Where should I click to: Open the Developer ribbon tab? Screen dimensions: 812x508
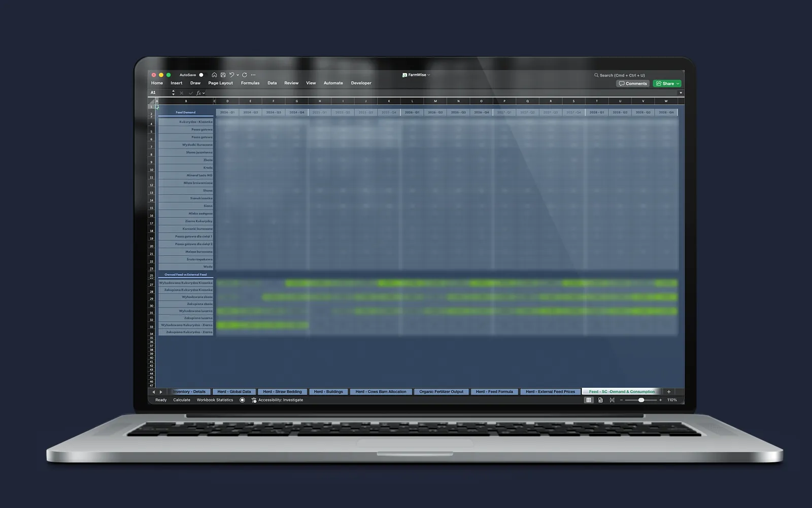click(x=361, y=83)
